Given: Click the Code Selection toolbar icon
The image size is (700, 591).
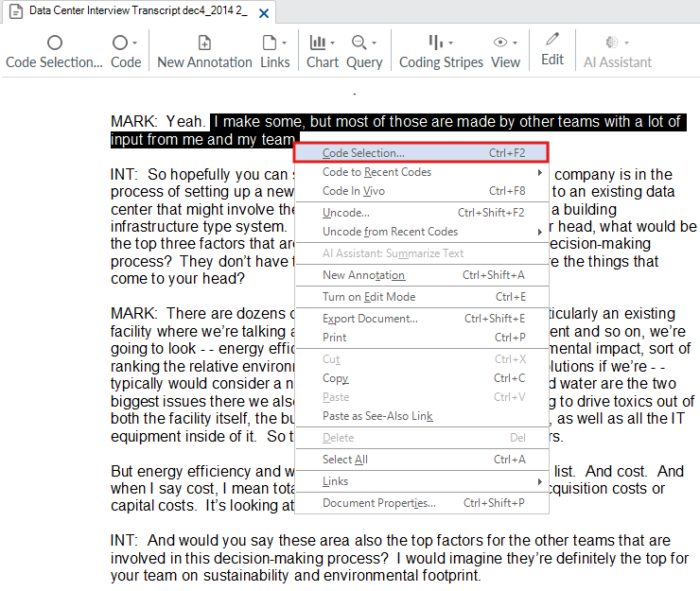Looking at the screenshot, I should click(x=55, y=43).
